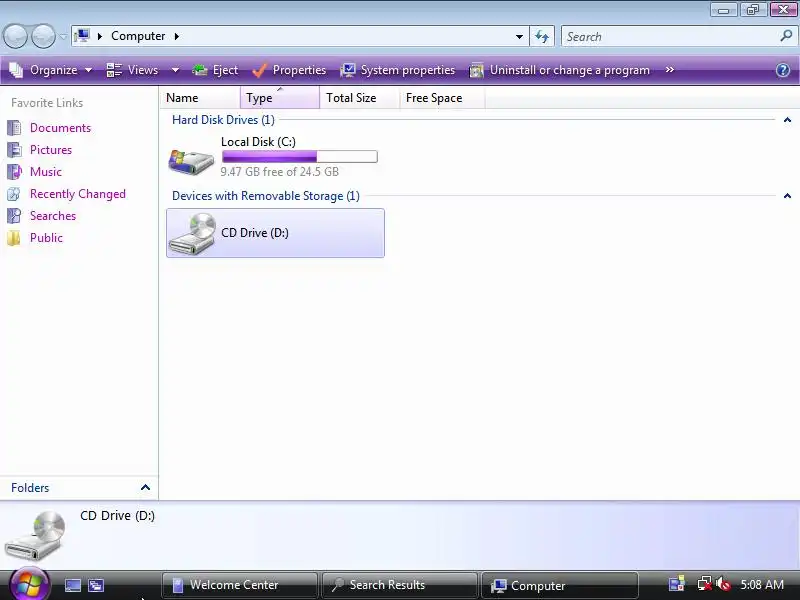Expand the Folders pane chevron

(x=145, y=488)
